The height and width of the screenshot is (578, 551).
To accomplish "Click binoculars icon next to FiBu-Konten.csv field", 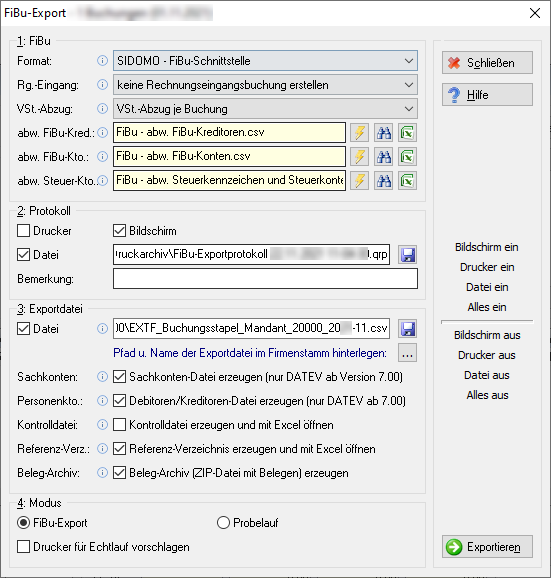I will pos(384,157).
